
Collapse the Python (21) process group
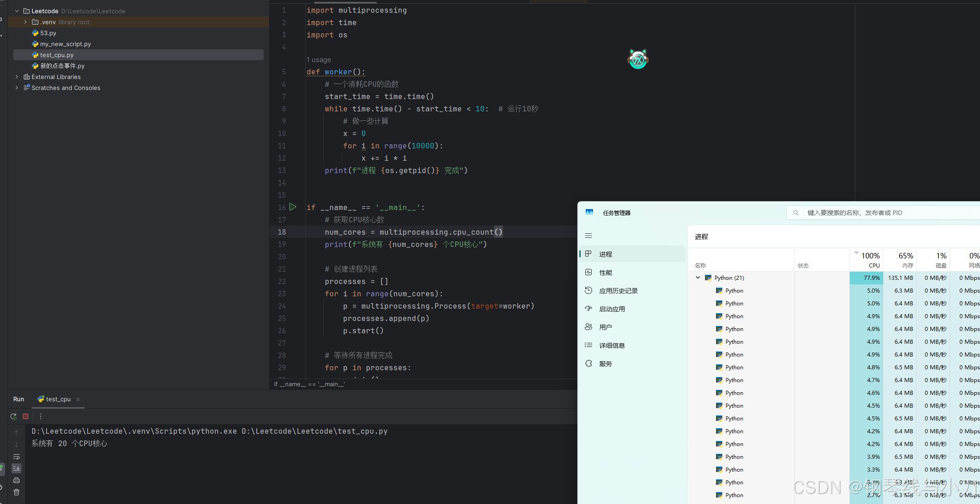coord(698,278)
